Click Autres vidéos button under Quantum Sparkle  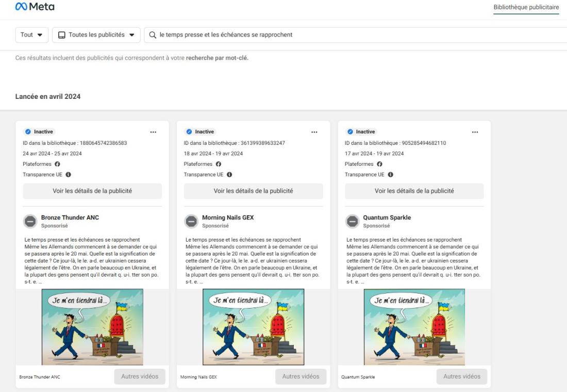(x=462, y=377)
